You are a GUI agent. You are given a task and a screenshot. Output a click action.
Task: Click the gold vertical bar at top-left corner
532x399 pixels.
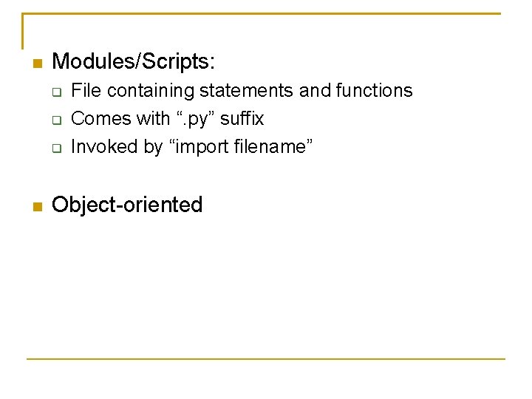tap(22, 31)
